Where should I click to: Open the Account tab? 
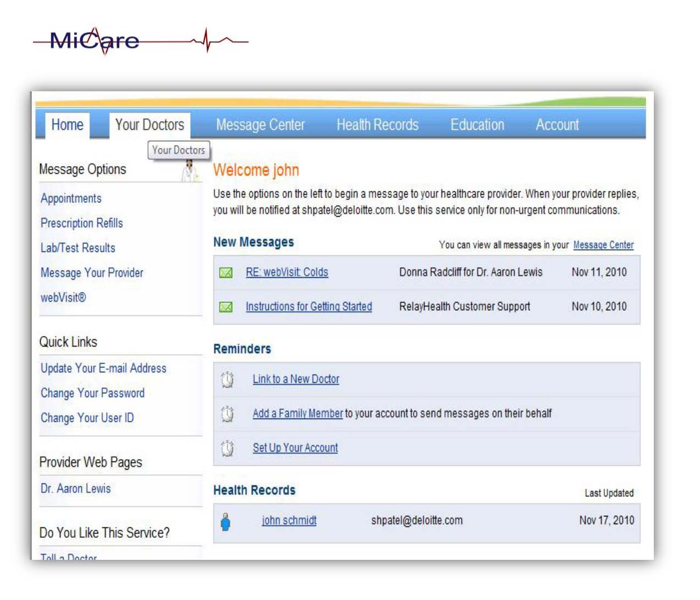[x=557, y=125]
